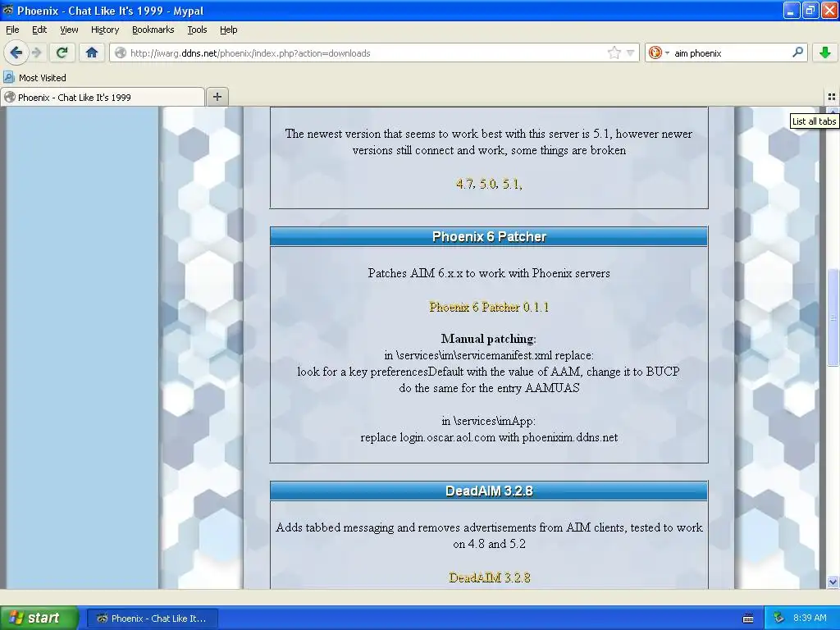Screen dimensions: 840x630
Task: Open the URL bar history dropdown arrow
Action: [x=631, y=52]
